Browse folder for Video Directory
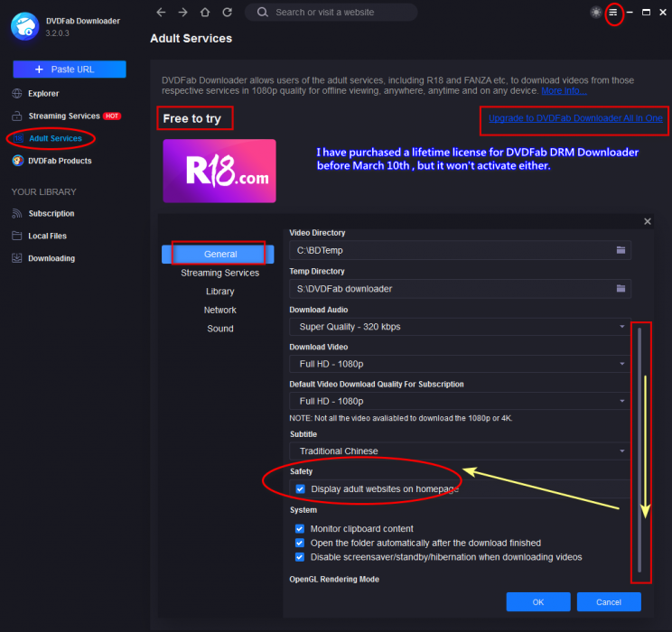 [621, 250]
